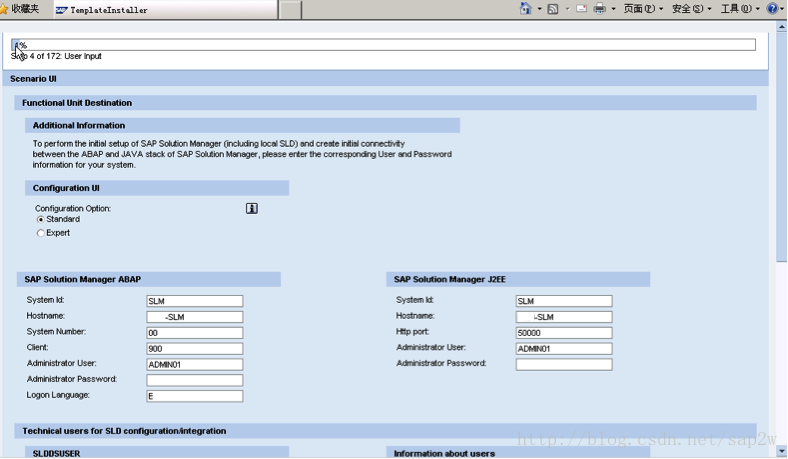Open the Home page icon
The height and width of the screenshot is (459, 788).
526,9
